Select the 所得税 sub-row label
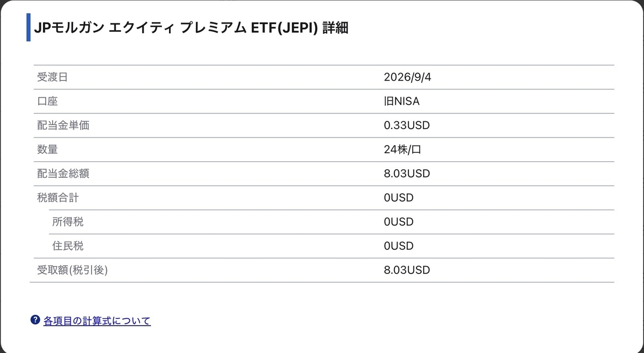This screenshot has width=644, height=353. coord(68,222)
